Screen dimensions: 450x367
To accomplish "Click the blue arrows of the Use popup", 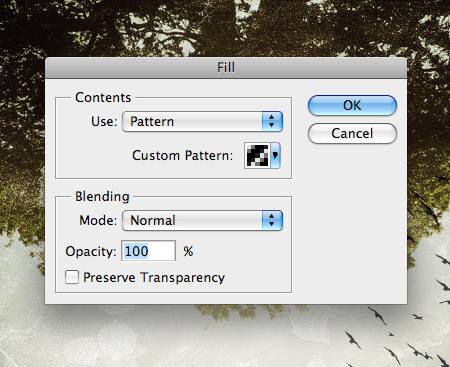I will click(272, 121).
